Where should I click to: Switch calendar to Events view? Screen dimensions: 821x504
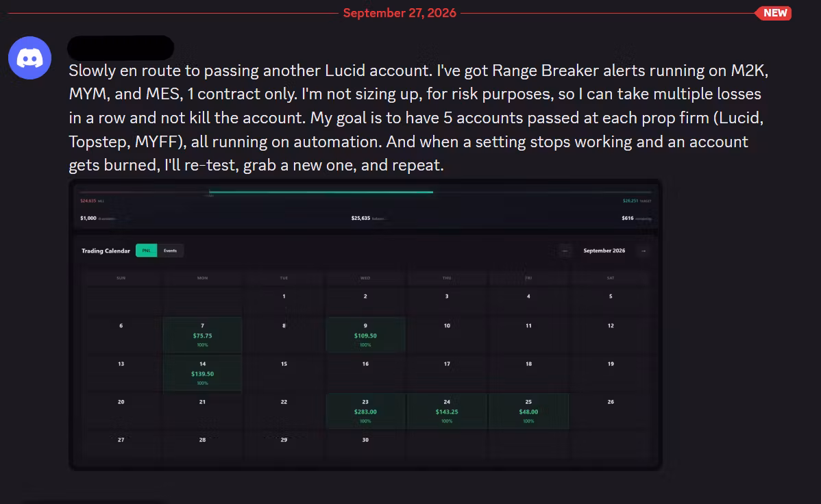pos(170,251)
